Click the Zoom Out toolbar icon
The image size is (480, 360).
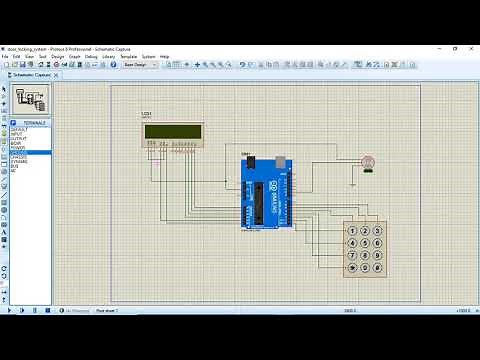click(x=213, y=65)
